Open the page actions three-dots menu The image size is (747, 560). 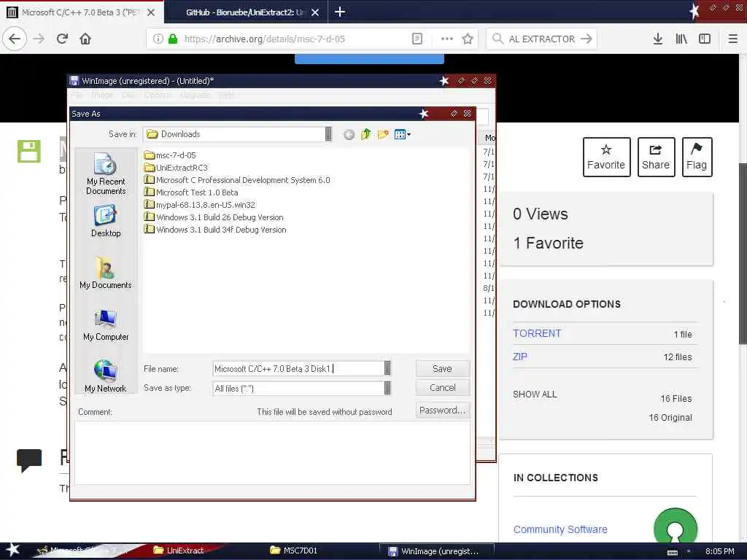[447, 39]
